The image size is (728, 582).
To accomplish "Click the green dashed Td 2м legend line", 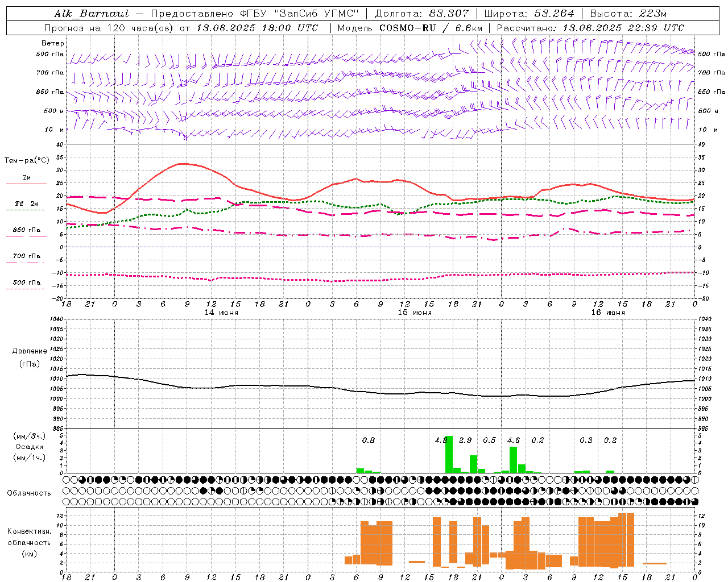I will 25,210.
